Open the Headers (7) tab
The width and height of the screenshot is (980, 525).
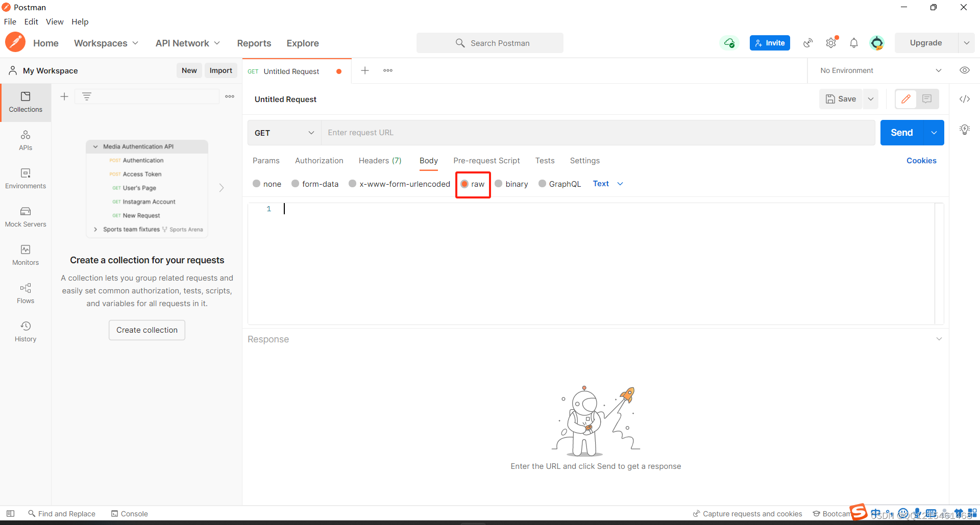tap(380, 161)
